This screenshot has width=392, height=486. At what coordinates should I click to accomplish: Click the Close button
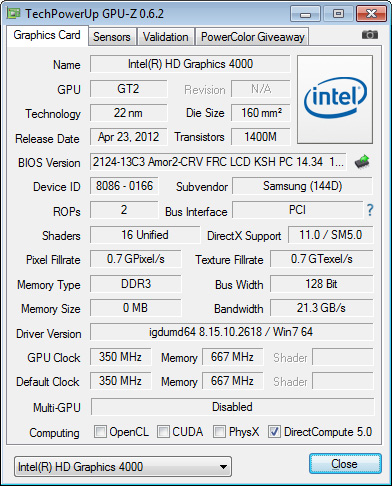pos(345,464)
